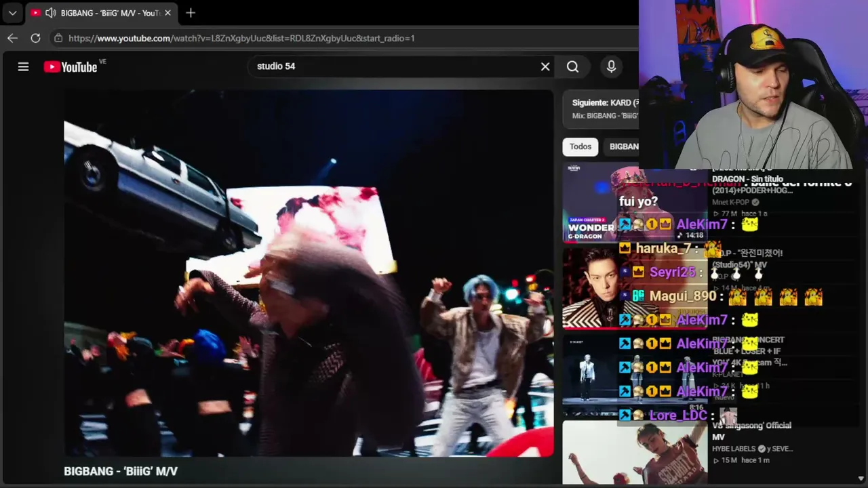Go to YouTube home via logo
The width and height of the screenshot is (868, 488).
[71, 66]
